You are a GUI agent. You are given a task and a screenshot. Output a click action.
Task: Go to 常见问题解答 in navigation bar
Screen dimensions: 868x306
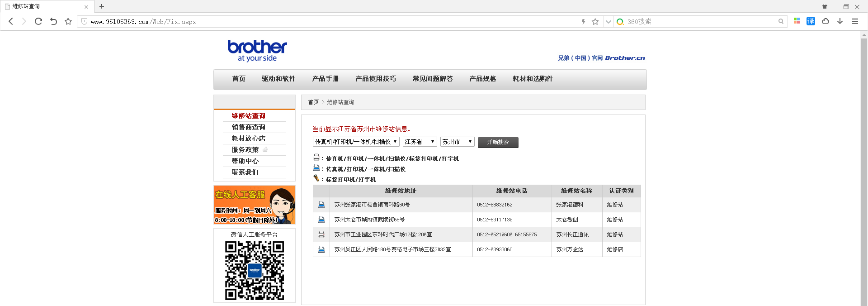pyautogui.click(x=433, y=79)
